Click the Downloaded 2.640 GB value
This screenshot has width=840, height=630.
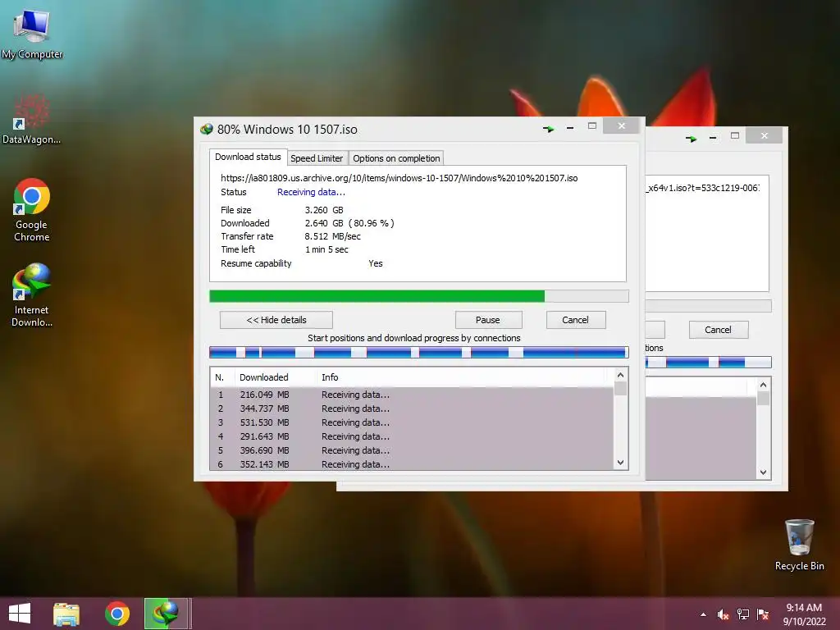[349, 223]
